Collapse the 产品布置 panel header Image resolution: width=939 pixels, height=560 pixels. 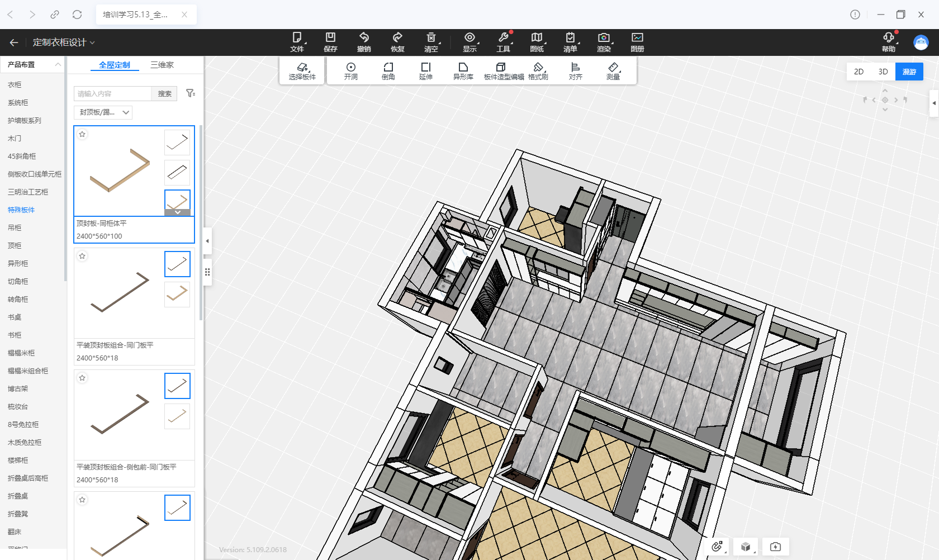click(x=58, y=65)
